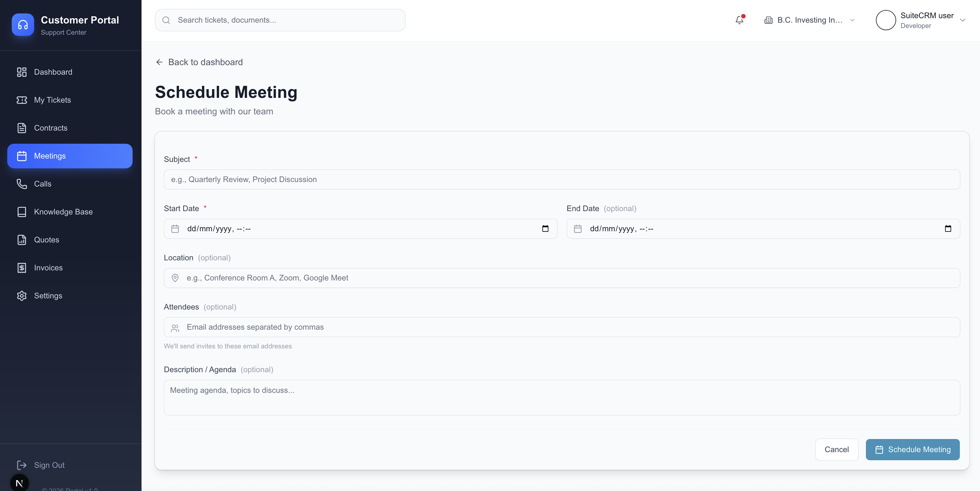Viewport: 980px width, 491px height.
Task: Click the Calls phone icon
Action: coord(22,184)
